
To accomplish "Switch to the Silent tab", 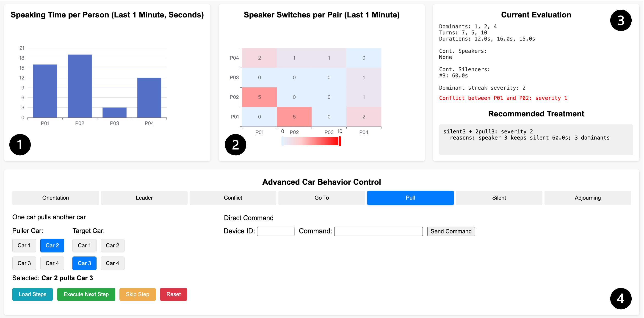I will point(499,197).
